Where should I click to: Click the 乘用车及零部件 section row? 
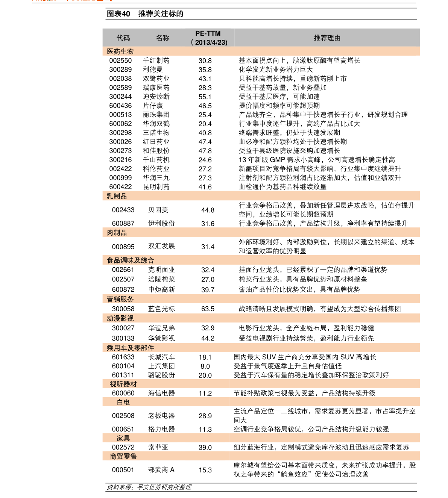(x=131, y=348)
